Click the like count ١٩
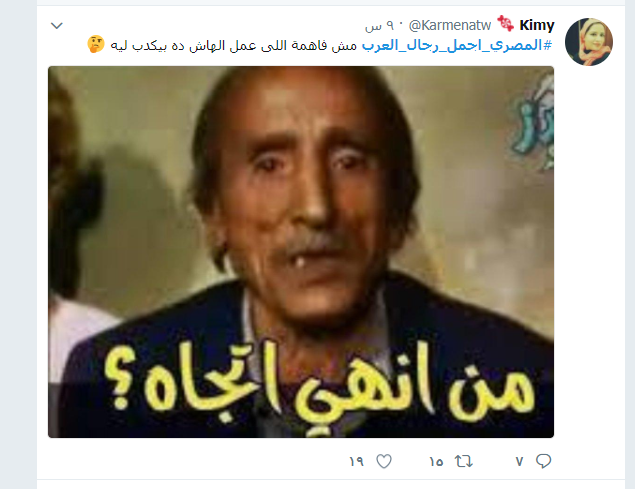The width and height of the screenshot is (635, 489). click(x=356, y=461)
